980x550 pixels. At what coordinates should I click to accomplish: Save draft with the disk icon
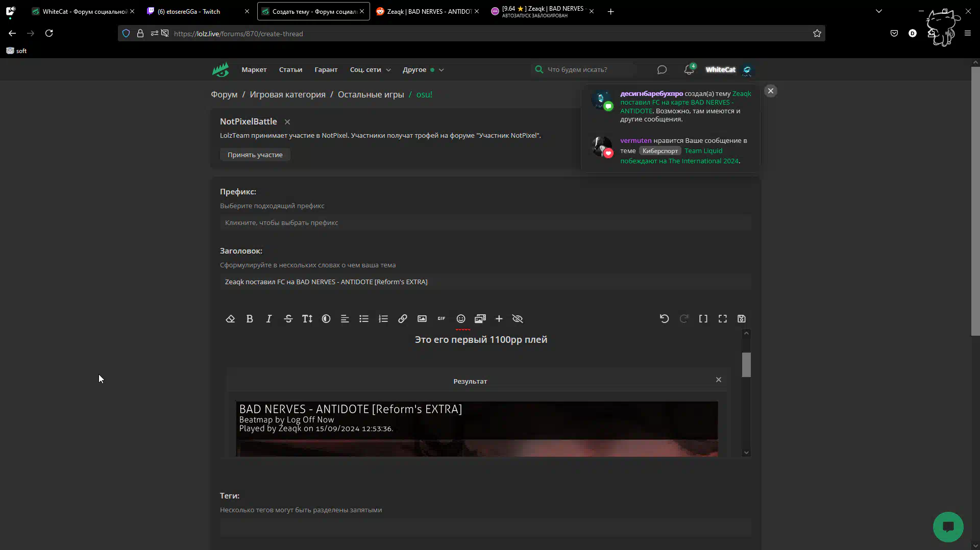742,319
